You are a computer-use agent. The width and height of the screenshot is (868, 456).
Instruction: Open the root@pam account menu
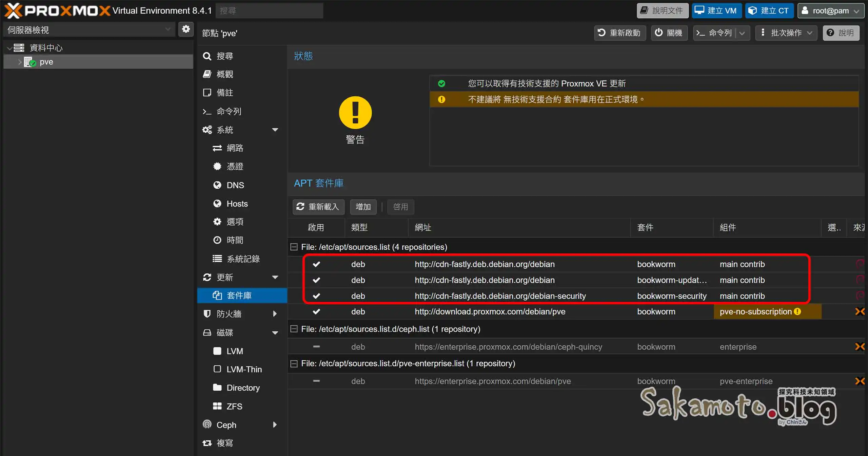[x=831, y=11]
